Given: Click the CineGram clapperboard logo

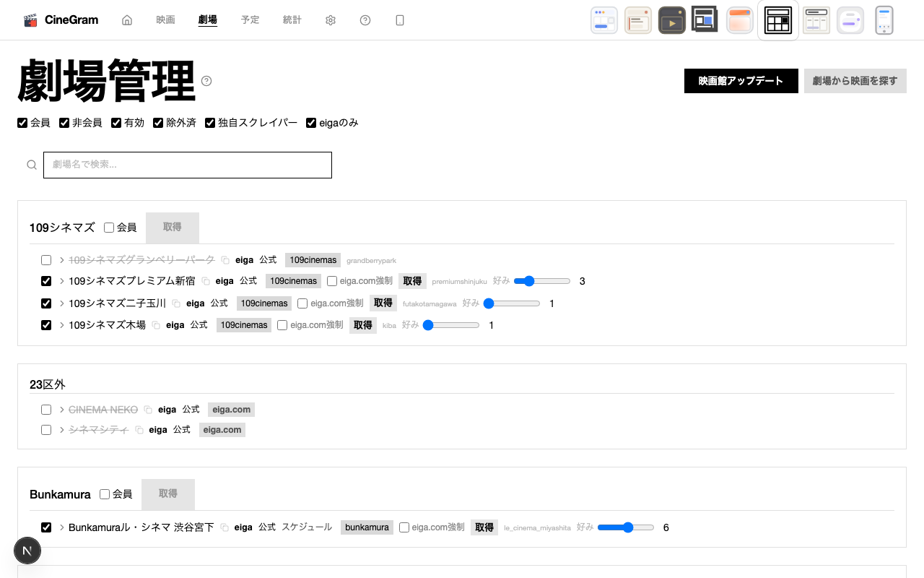Looking at the screenshot, I should click(x=30, y=20).
